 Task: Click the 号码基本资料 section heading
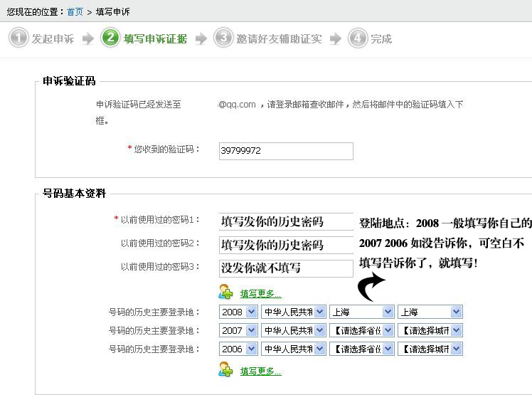[x=74, y=194]
